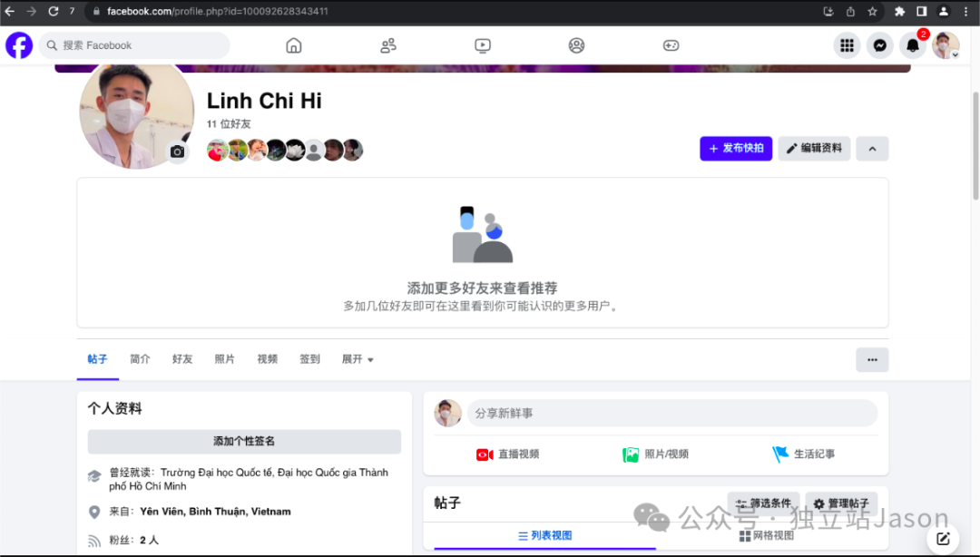Open the 简介 profile tab
Screen dimensions: 980x557
click(x=140, y=359)
